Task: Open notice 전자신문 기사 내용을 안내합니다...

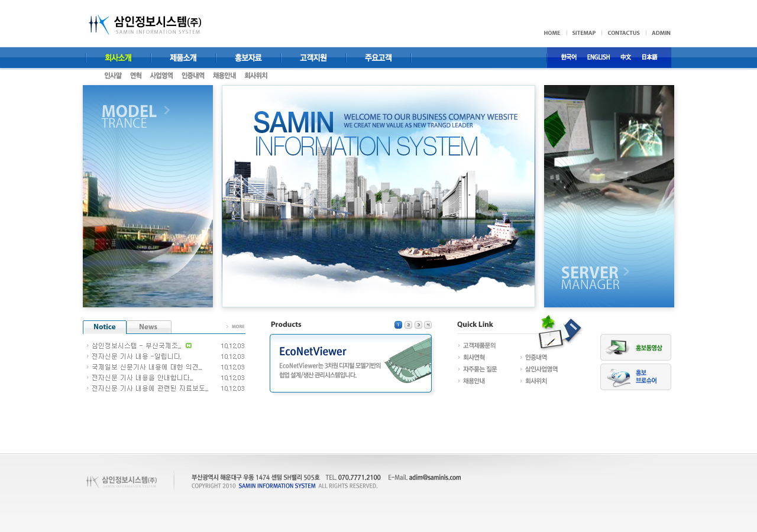Action: (143, 378)
